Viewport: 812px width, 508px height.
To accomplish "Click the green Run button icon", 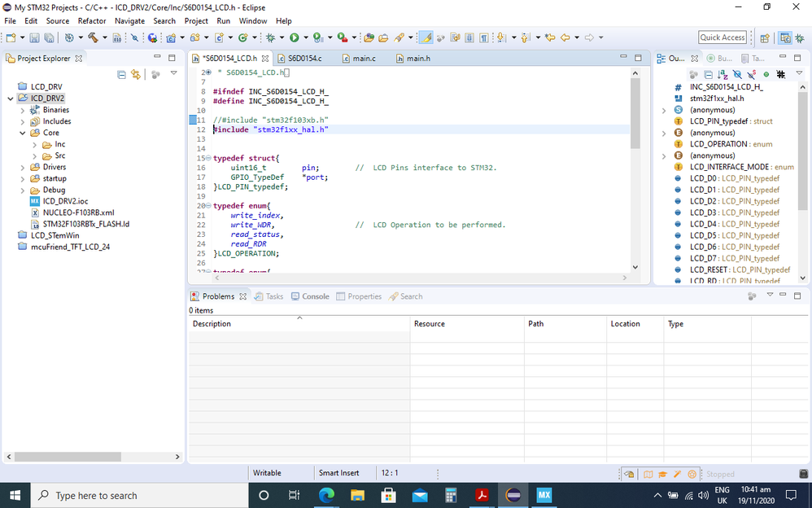I will tap(295, 37).
